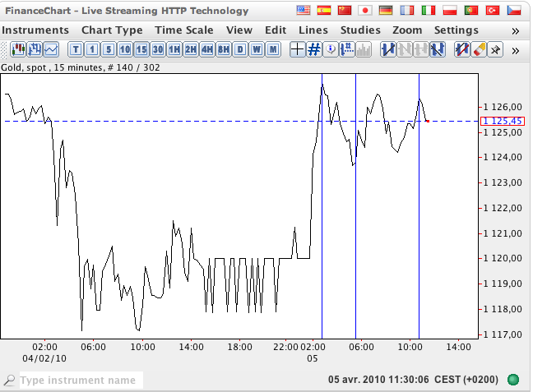Select the line chart type icon
533x392 pixels.
coord(51,49)
